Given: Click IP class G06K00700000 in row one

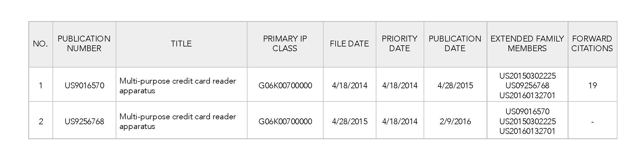Looking at the screenshot, I should [285, 86].
